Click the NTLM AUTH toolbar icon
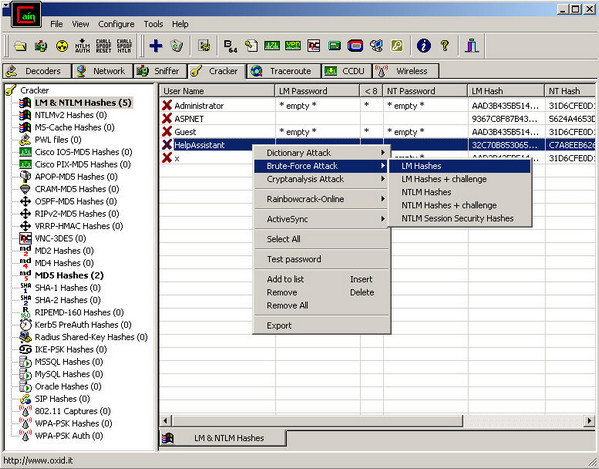This screenshot has width=599, height=469. coord(83,46)
